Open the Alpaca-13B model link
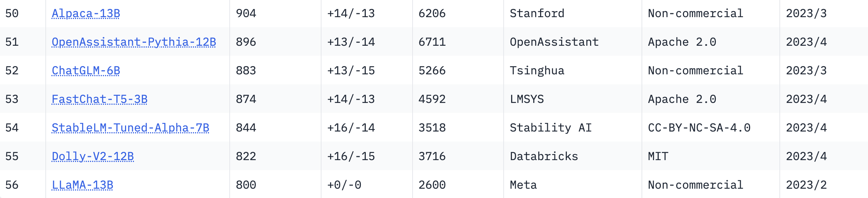 (x=86, y=14)
